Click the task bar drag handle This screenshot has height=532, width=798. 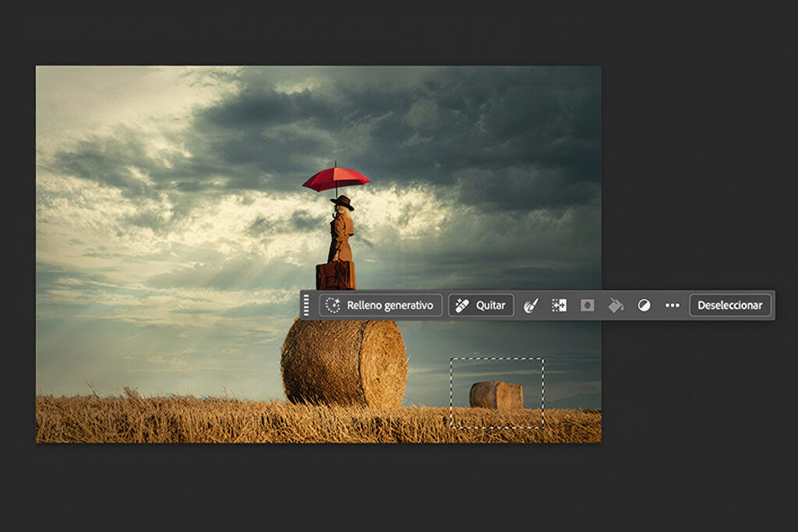coord(306,305)
